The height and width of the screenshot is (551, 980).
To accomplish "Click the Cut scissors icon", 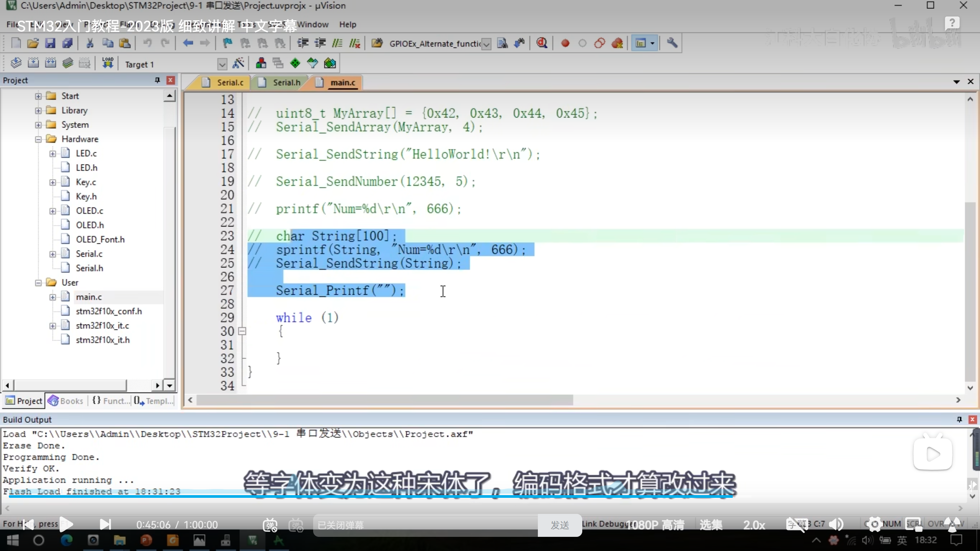I will click(90, 43).
